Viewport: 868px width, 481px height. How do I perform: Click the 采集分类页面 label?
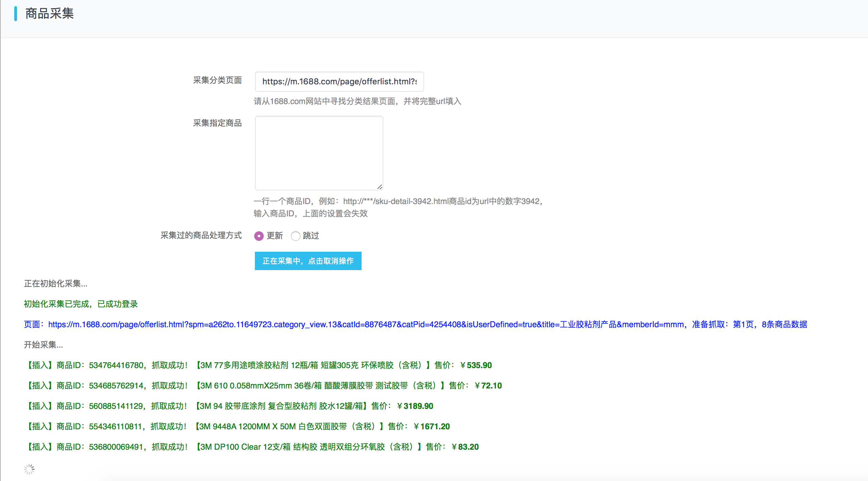pyautogui.click(x=218, y=80)
